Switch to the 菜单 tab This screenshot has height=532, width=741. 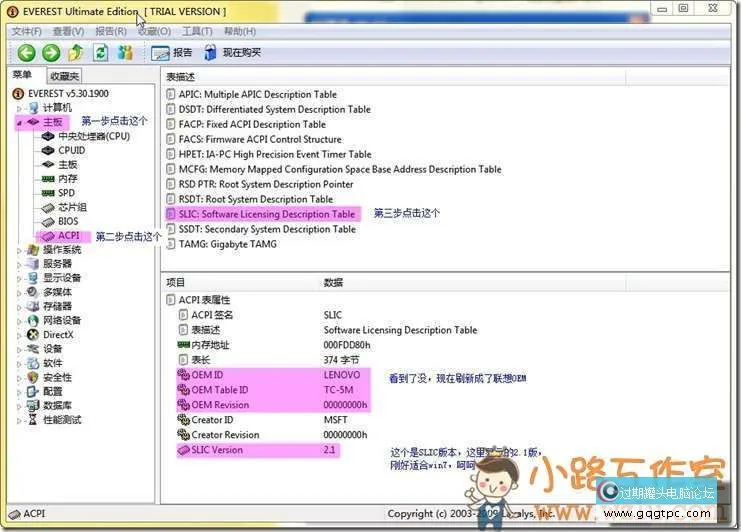22,75
